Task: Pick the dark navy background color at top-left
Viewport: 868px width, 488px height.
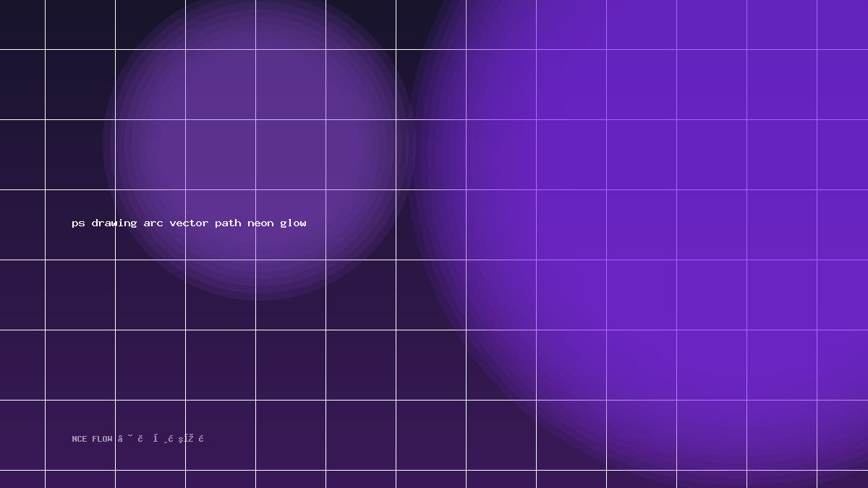Action: coord(22,22)
